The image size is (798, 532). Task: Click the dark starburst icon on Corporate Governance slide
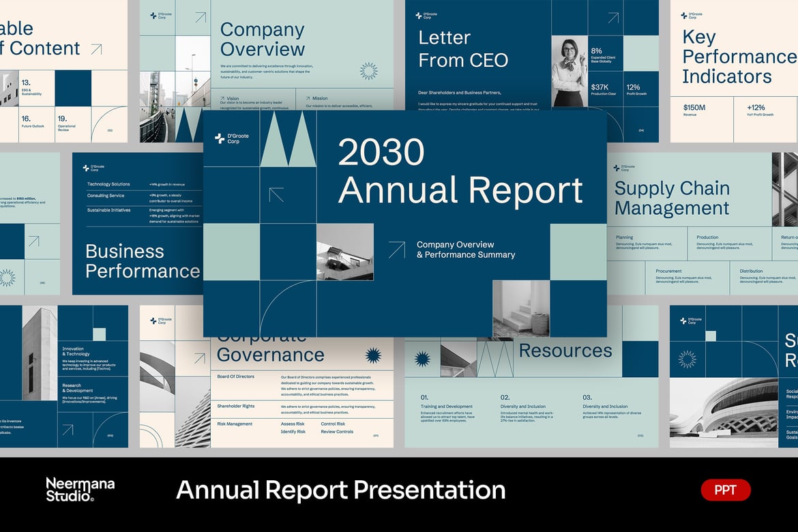pos(373,355)
